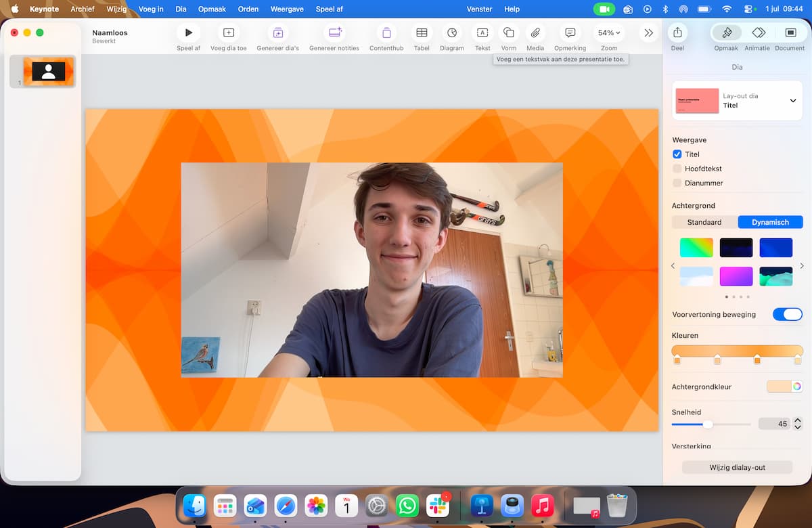Open the Keynote application menu
Image resolution: width=812 pixels, height=528 pixels.
[44, 9]
